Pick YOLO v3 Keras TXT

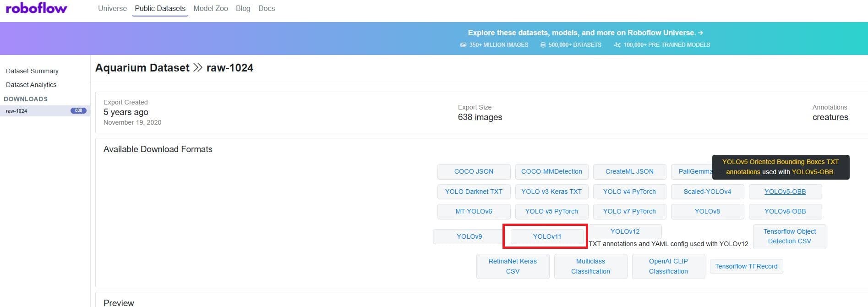pos(551,192)
